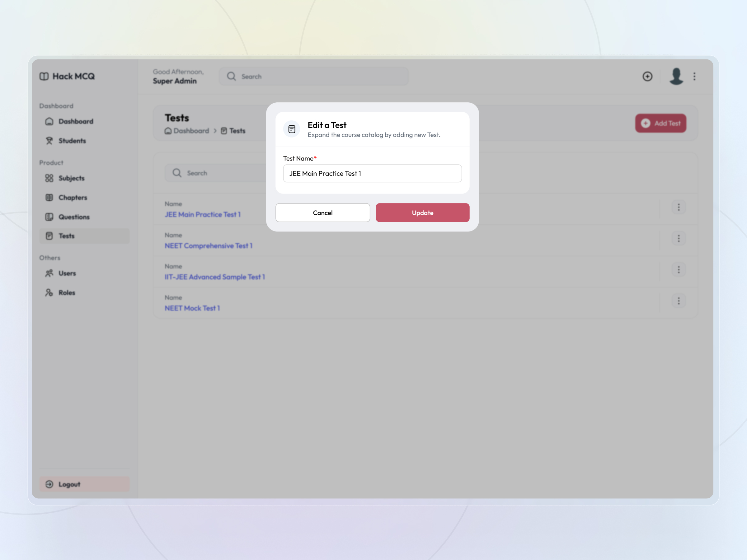The image size is (747, 560).
Task: Open the options menu for NEET Mock Test 1
Action: (x=679, y=301)
